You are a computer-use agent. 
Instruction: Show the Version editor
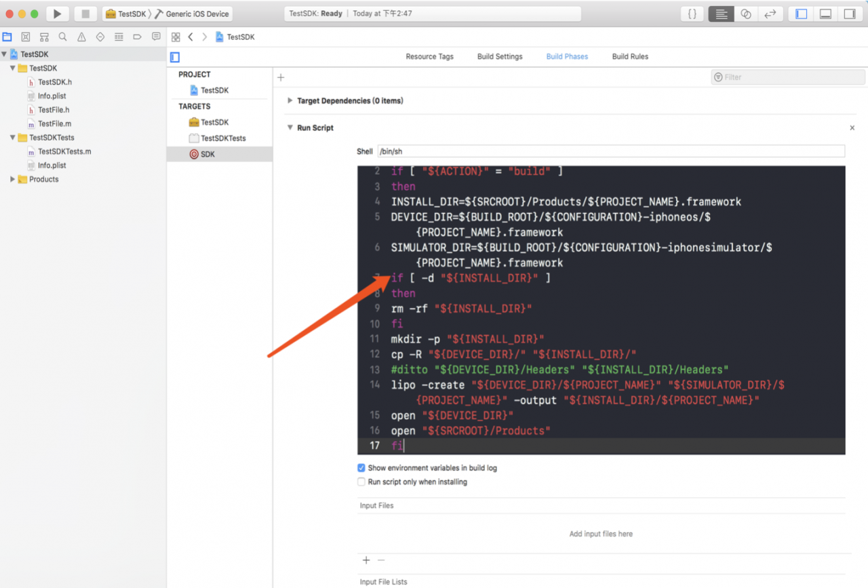pyautogui.click(x=770, y=14)
